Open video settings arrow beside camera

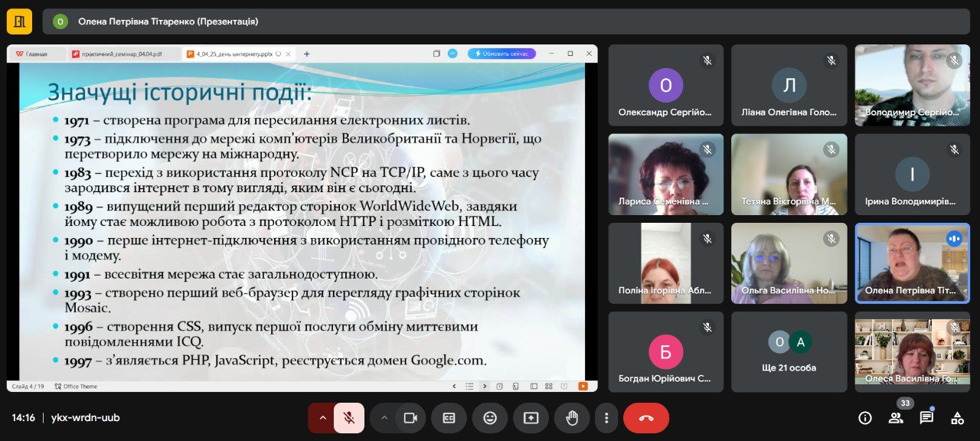click(384, 418)
